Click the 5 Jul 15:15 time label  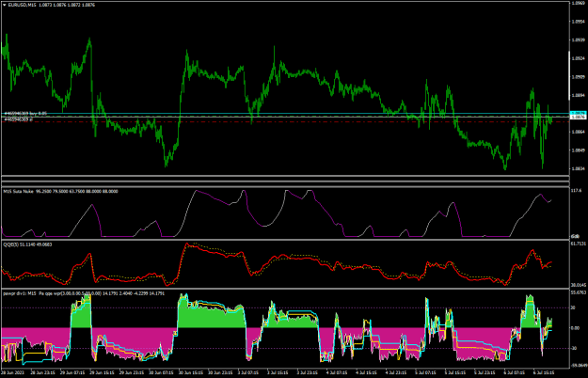point(454,373)
